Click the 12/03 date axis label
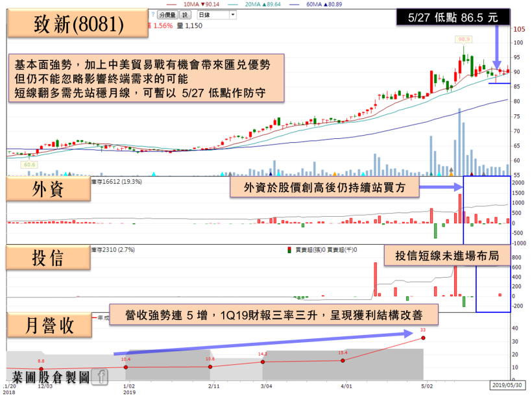The height and width of the screenshot is (396, 532). pyautogui.click(x=45, y=386)
